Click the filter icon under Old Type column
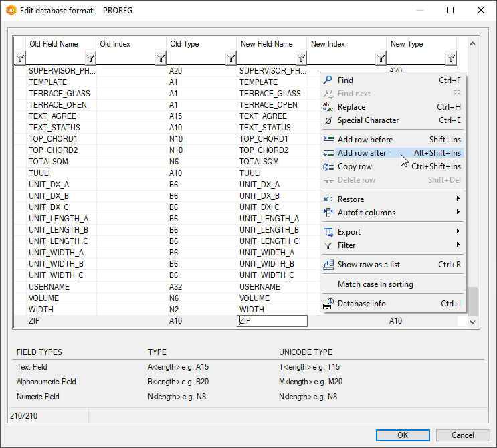Viewport: 497px width, 448px height. 231,59
